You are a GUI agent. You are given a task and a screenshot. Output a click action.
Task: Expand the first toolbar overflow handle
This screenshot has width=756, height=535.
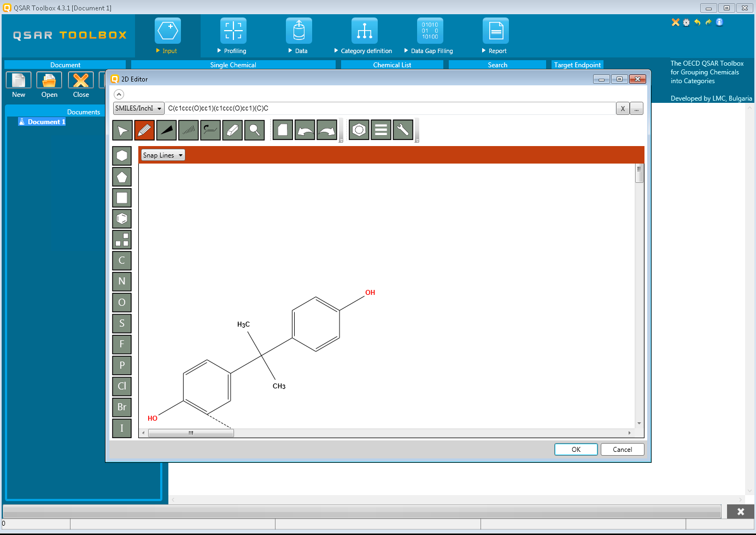(x=341, y=130)
